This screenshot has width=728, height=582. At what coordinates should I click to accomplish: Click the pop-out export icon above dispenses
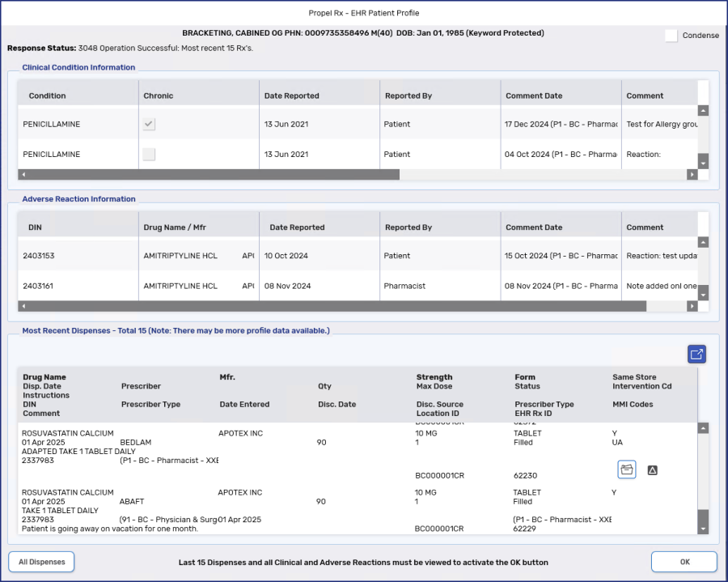tap(696, 354)
